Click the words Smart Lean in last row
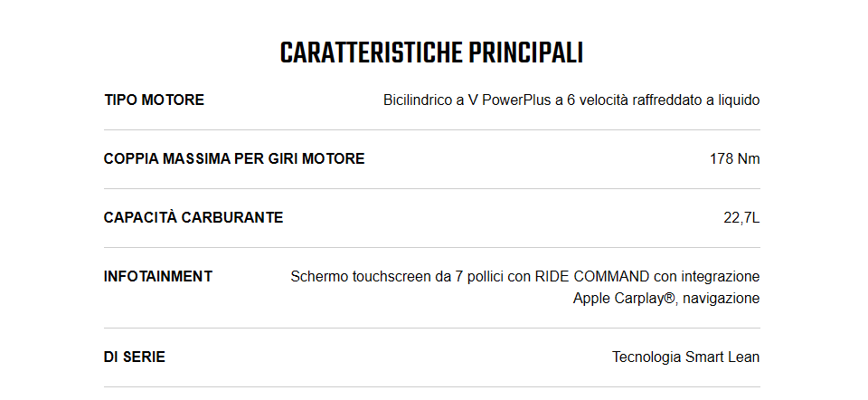The height and width of the screenshot is (400, 868). tap(722, 357)
